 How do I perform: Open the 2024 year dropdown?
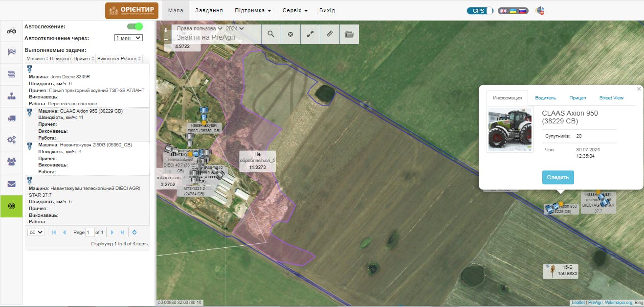pos(235,28)
